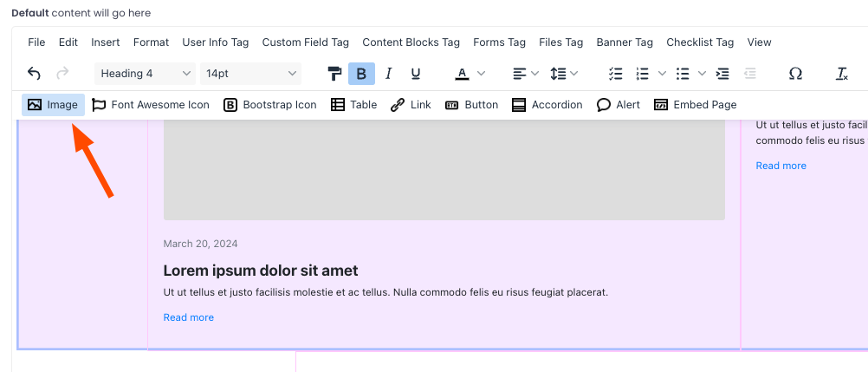868x372 pixels.
Task: Open the 14pt font size dropdown
Action: (250, 74)
